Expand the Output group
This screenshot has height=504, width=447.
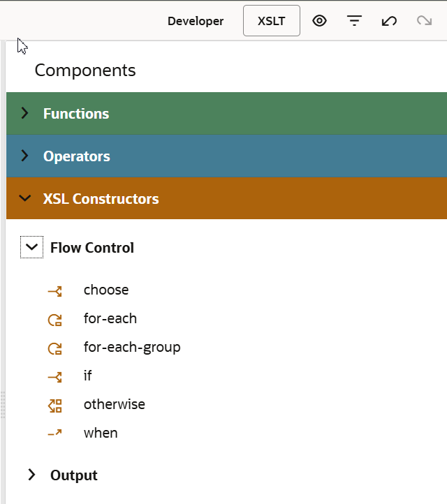click(x=31, y=475)
